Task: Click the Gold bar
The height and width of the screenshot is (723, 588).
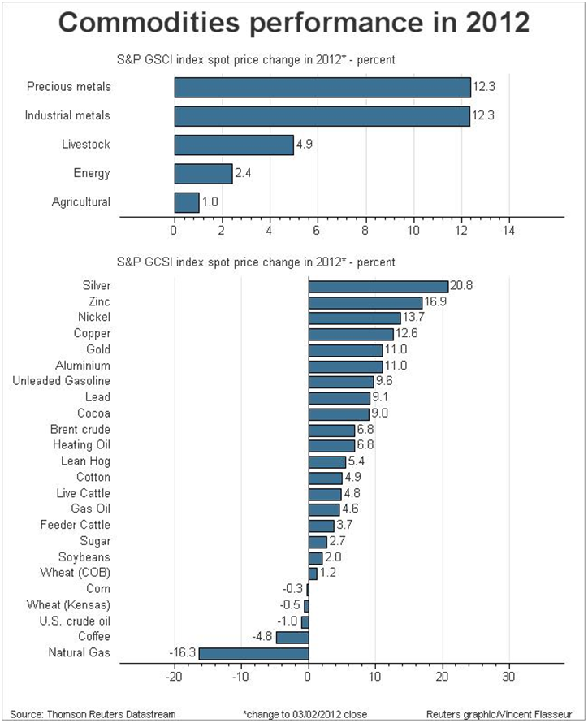Action: coord(345,350)
